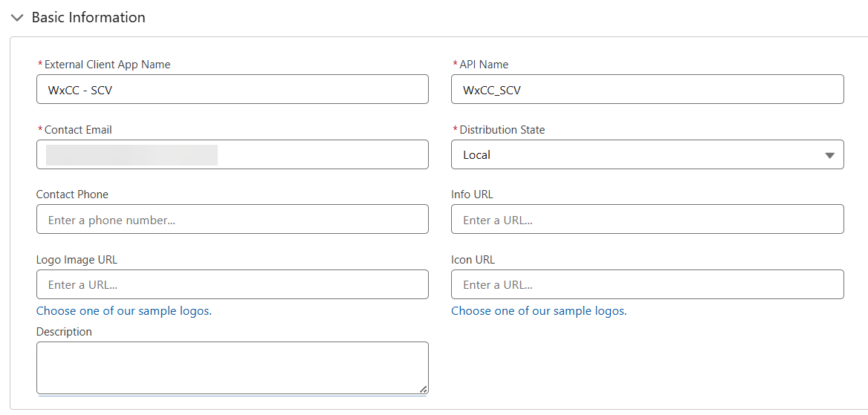Click the Contact Email input field
This screenshot has height=415, width=868.
pos(233,154)
